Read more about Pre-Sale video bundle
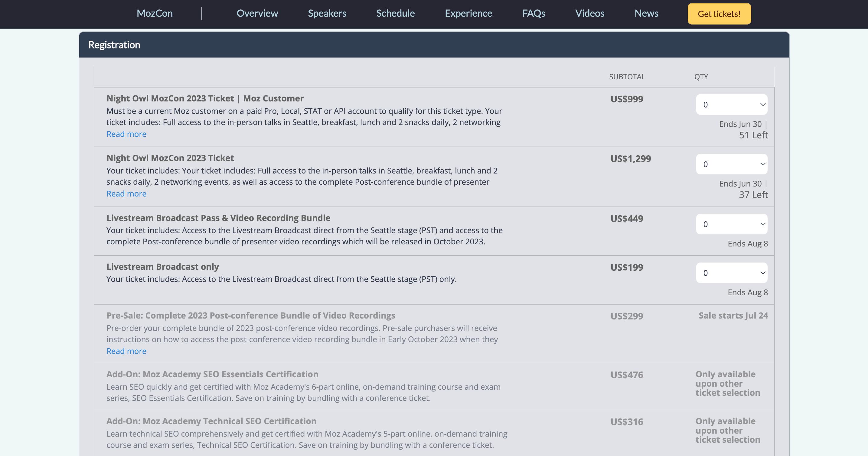 [126, 351]
